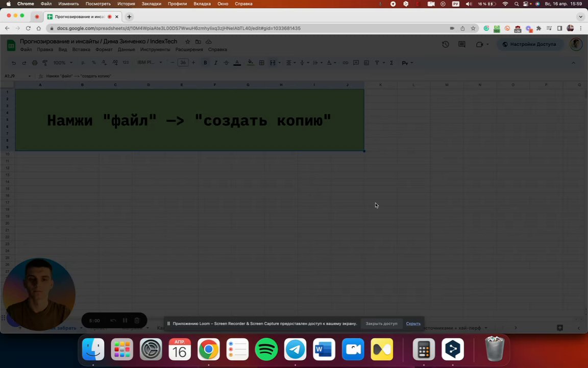Click the redo arrow in Sheets toolbar

(x=24, y=63)
